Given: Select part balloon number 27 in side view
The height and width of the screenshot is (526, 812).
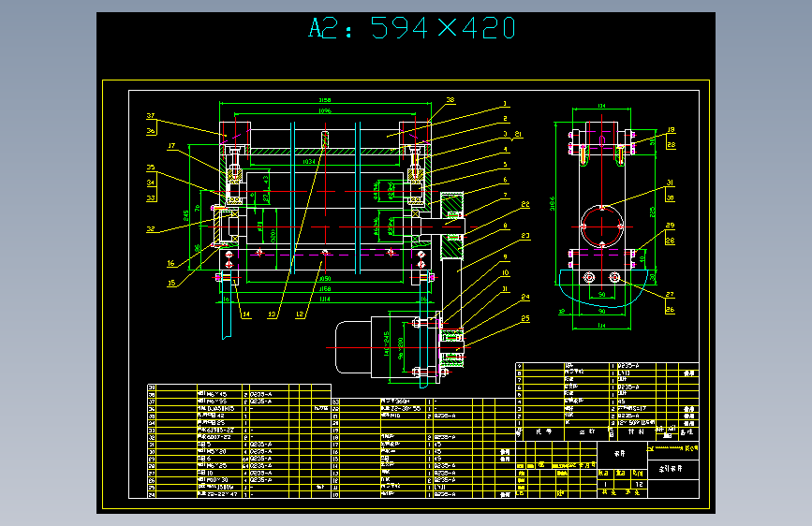Looking at the screenshot, I should tap(670, 294).
